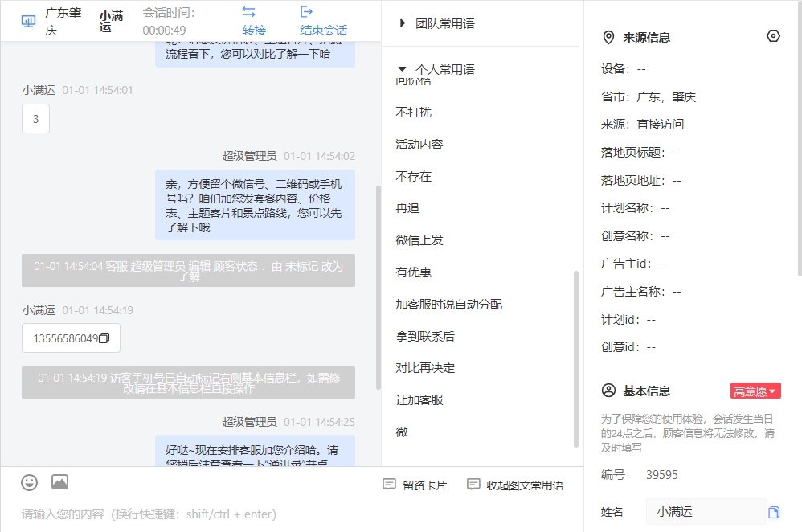This screenshot has width=802, height=532.
Task: Select the quick phrase 微
Action: 402,432
